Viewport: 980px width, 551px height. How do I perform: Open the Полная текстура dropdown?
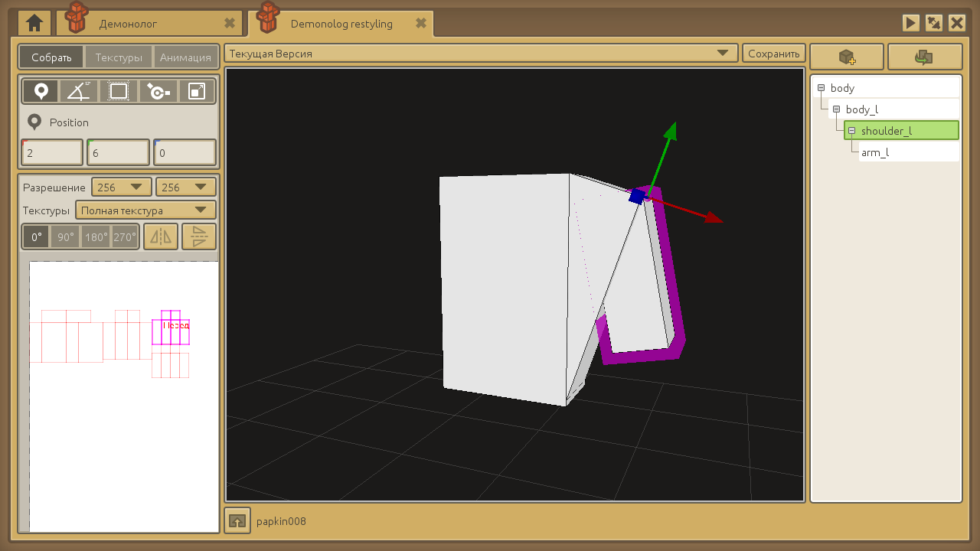145,210
